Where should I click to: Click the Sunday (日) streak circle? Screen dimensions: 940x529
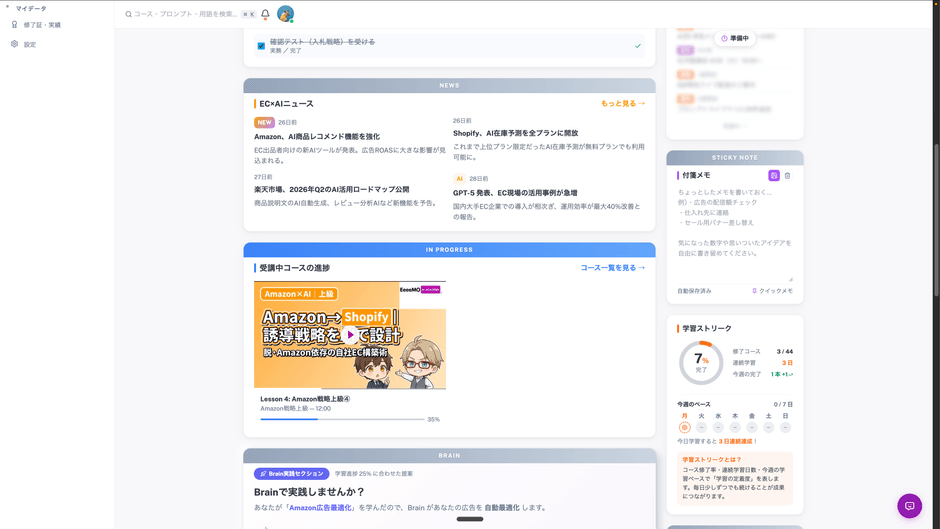click(785, 428)
